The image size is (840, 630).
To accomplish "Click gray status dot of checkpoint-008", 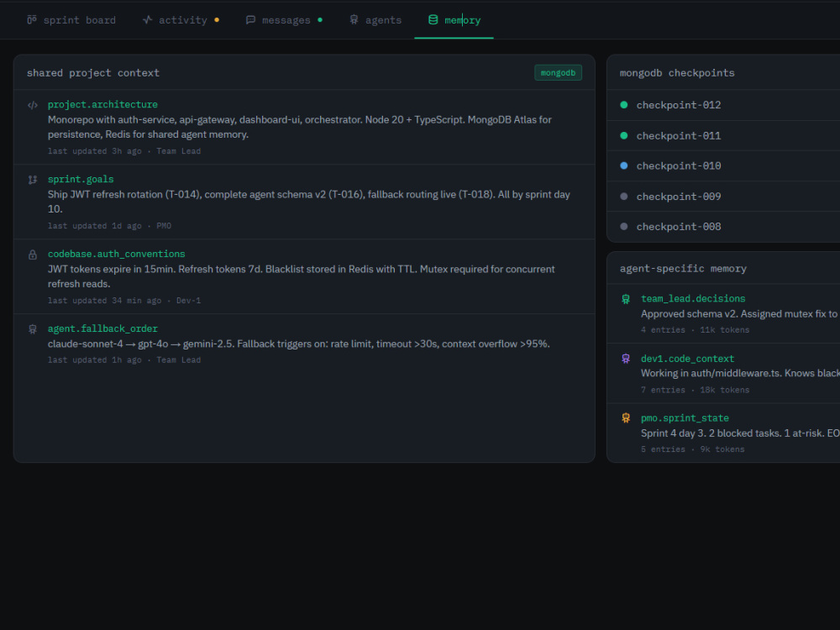I will coord(623,226).
